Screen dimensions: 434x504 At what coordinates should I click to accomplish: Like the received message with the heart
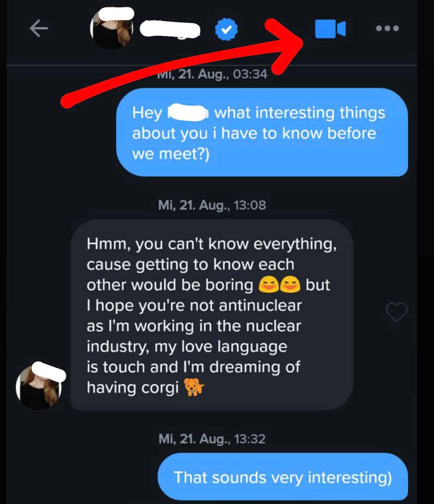pos(396,312)
